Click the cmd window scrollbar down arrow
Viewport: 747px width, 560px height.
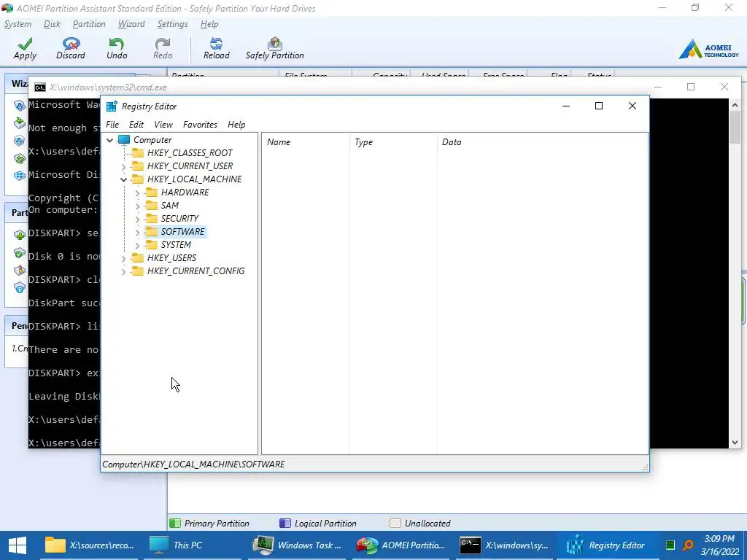pos(735,443)
